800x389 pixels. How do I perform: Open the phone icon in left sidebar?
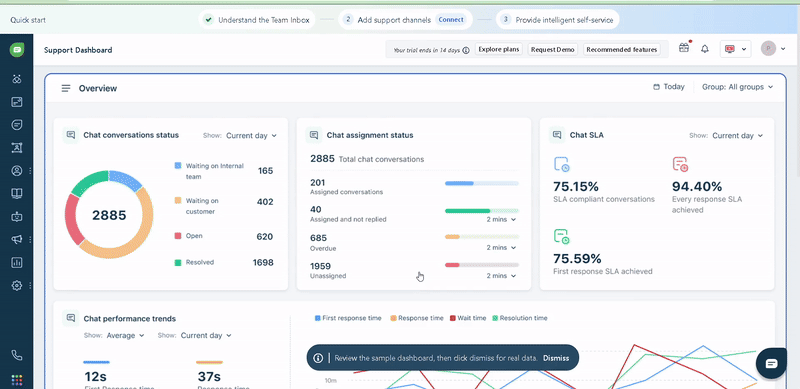click(x=16, y=355)
